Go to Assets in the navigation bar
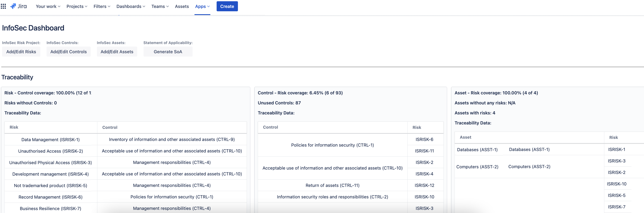The width and height of the screenshot is (644, 213). 182,6
